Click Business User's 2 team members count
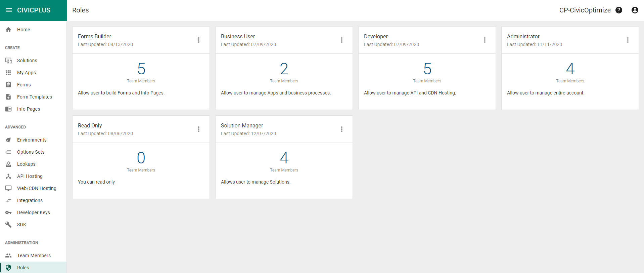The image size is (644, 273). (x=284, y=69)
